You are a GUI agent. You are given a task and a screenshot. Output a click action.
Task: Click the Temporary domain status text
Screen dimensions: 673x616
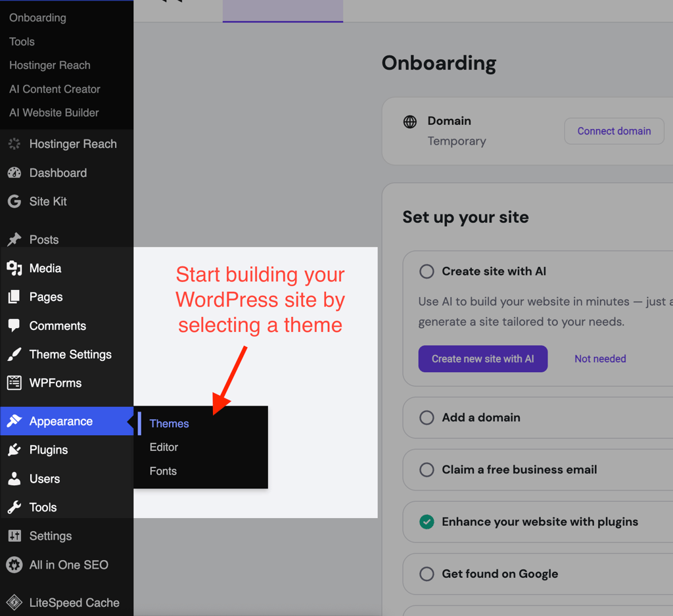pos(457,141)
